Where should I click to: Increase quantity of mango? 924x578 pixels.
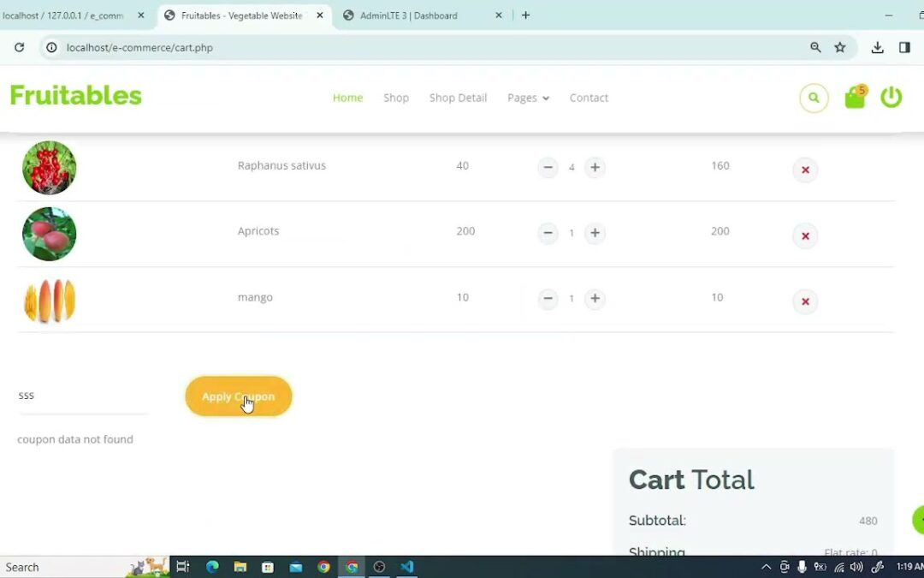click(595, 299)
